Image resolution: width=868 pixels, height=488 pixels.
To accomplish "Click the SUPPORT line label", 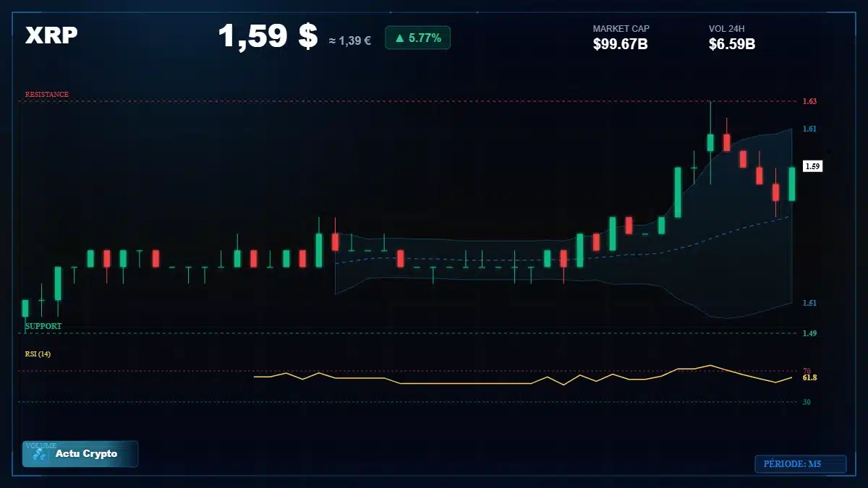I will (x=43, y=327).
